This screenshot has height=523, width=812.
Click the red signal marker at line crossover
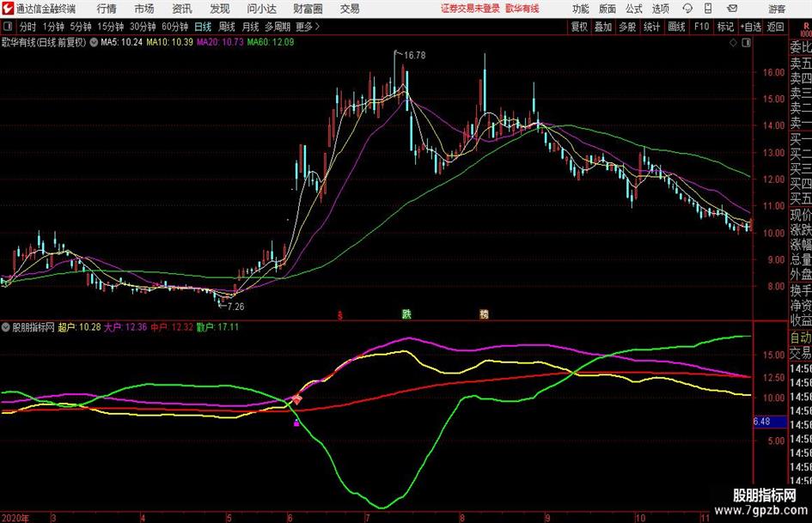[296, 399]
